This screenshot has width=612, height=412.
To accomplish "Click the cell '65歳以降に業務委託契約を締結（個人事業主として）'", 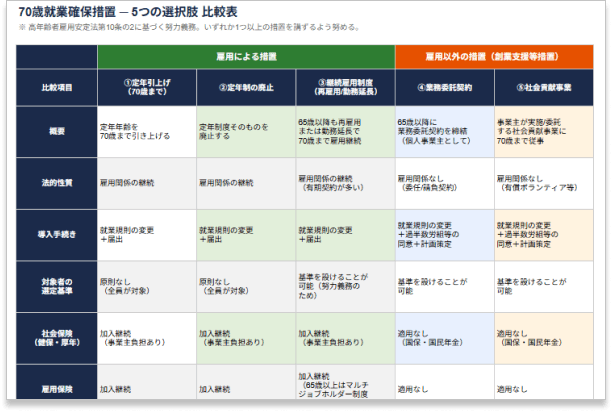I will (x=445, y=132).
